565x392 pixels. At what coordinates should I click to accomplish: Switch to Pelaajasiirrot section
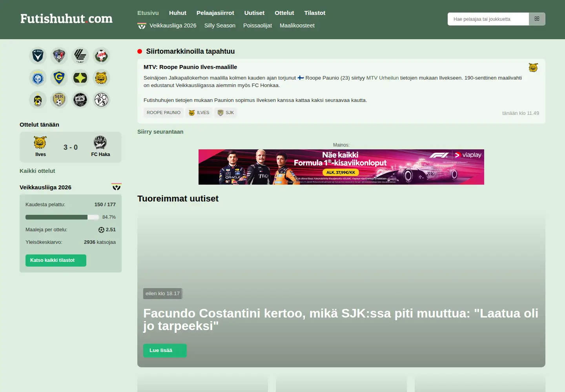pos(215,13)
